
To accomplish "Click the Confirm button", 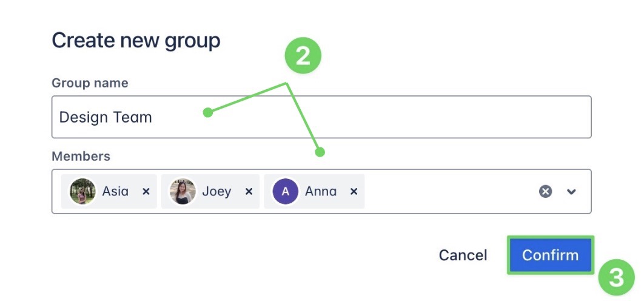I will (550, 255).
